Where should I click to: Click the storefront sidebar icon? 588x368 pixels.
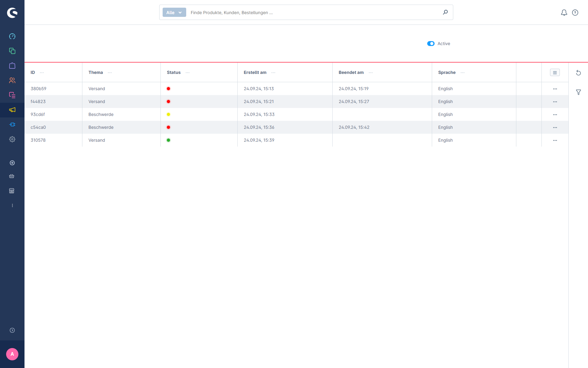pos(12,191)
